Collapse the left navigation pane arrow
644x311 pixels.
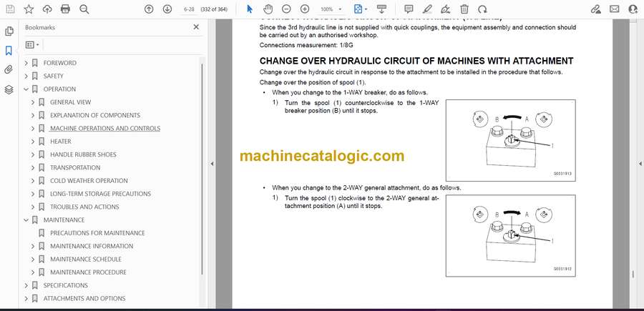[212, 164]
